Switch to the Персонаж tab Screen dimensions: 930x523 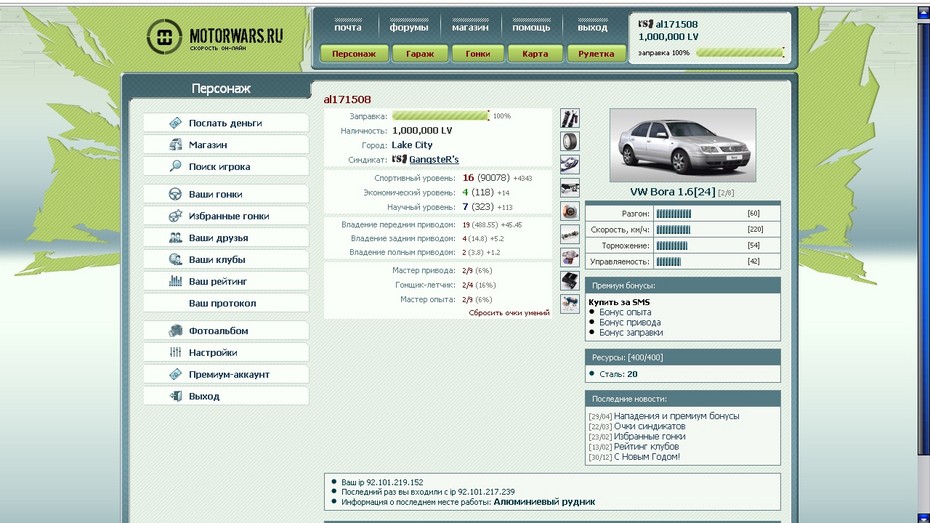pyautogui.click(x=354, y=53)
